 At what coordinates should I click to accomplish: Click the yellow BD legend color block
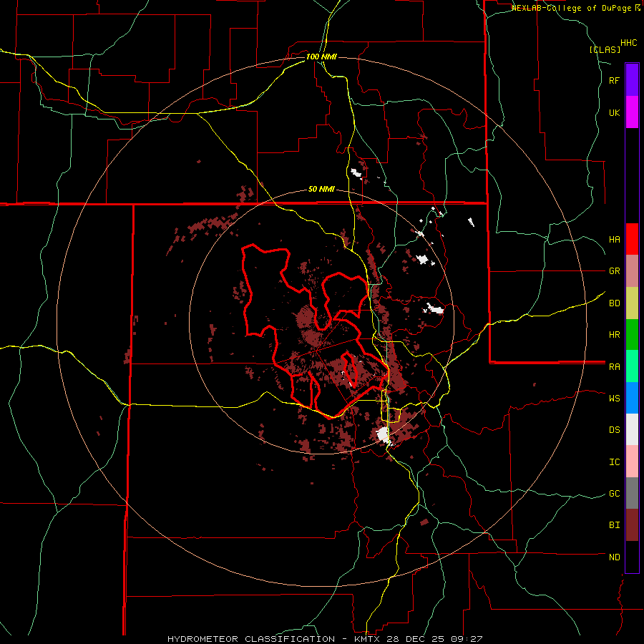(632, 303)
